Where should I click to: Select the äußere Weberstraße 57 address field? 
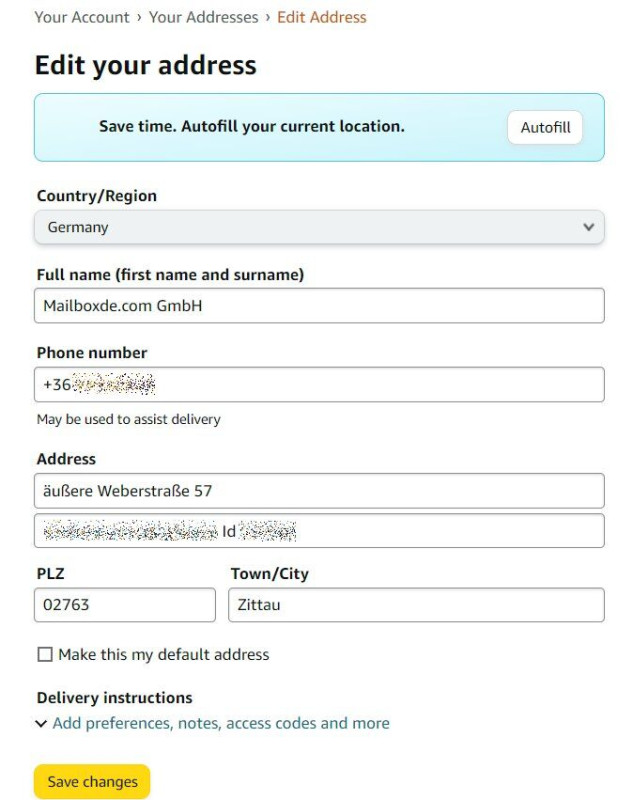tap(319, 491)
